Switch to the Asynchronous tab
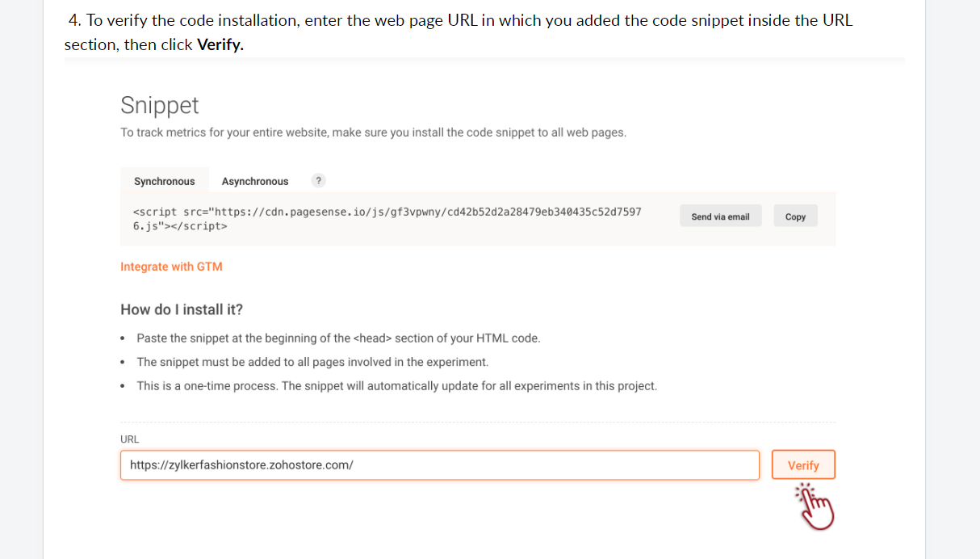Image resolution: width=980 pixels, height=559 pixels. pyautogui.click(x=254, y=181)
